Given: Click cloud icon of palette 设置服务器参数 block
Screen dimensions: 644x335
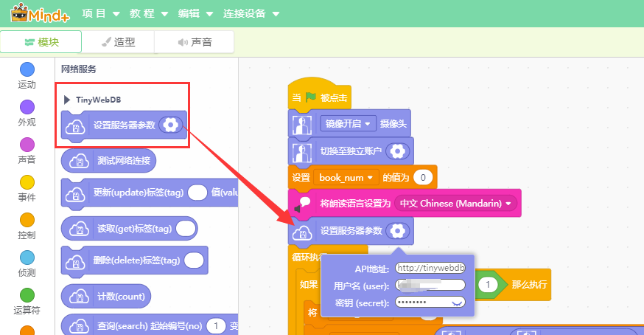Looking at the screenshot, I should pos(76,126).
